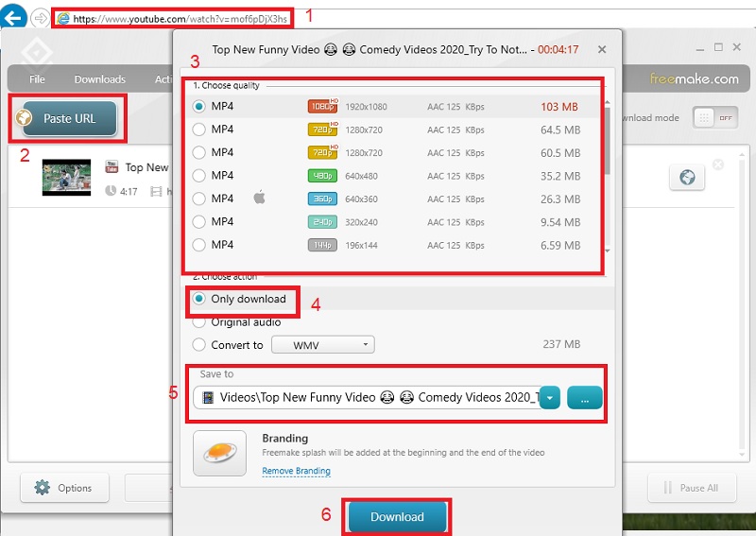Click the browser back arrow button
The height and width of the screenshot is (536, 756).
click(x=13, y=18)
